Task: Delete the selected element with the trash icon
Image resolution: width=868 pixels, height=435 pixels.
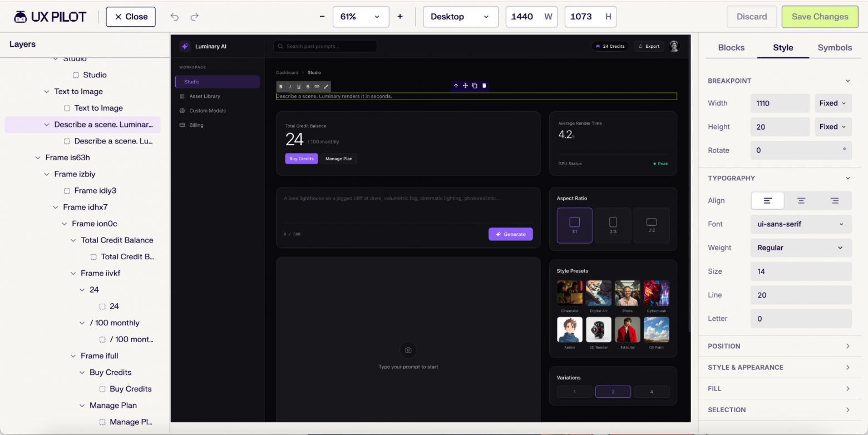Action: pyautogui.click(x=484, y=86)
